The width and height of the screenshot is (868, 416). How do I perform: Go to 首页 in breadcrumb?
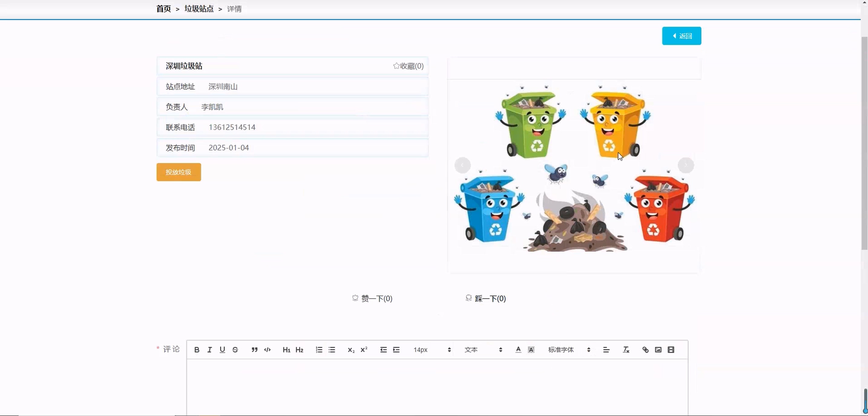pyautogui.click(x=163, y=9)
